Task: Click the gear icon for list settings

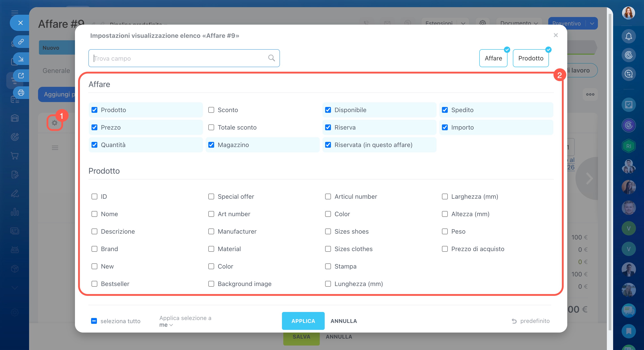Action: (x=55, y=123)
